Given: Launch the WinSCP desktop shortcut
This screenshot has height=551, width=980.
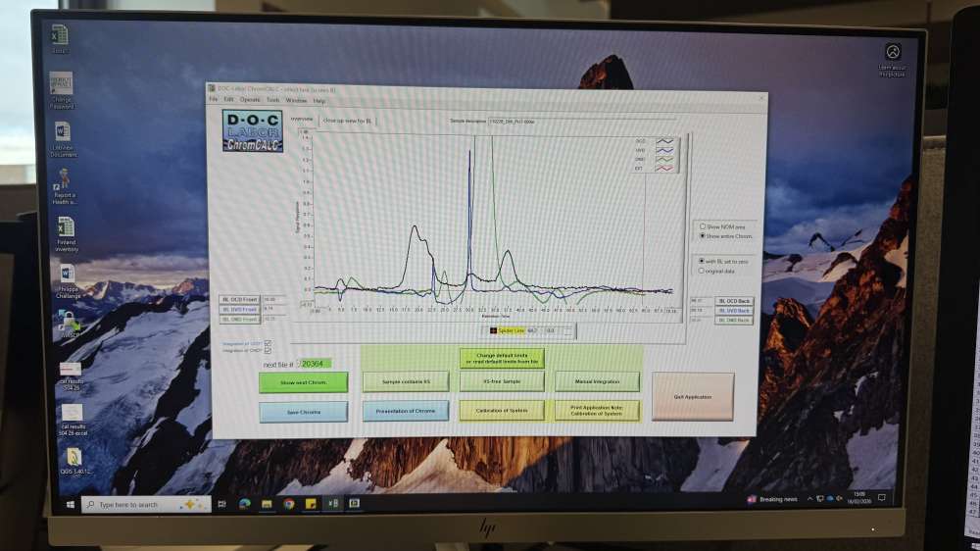Looking at the screenshot, I should 69,325.
